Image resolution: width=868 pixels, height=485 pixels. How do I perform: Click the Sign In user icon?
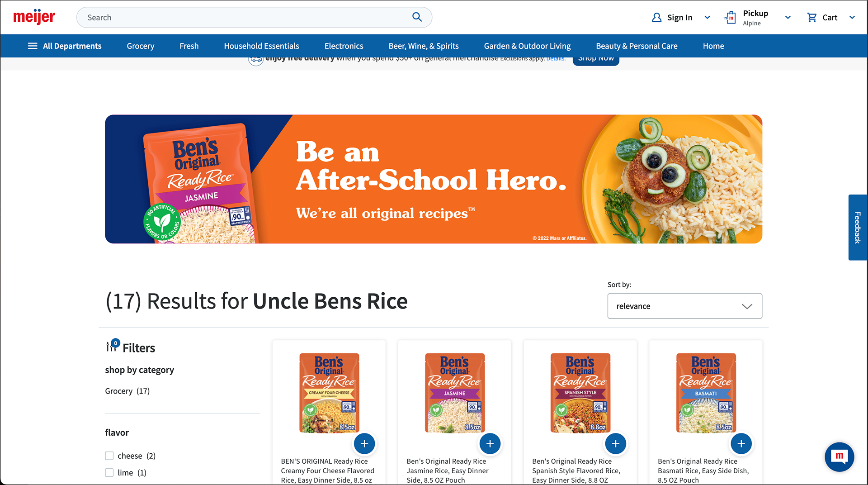656,17
